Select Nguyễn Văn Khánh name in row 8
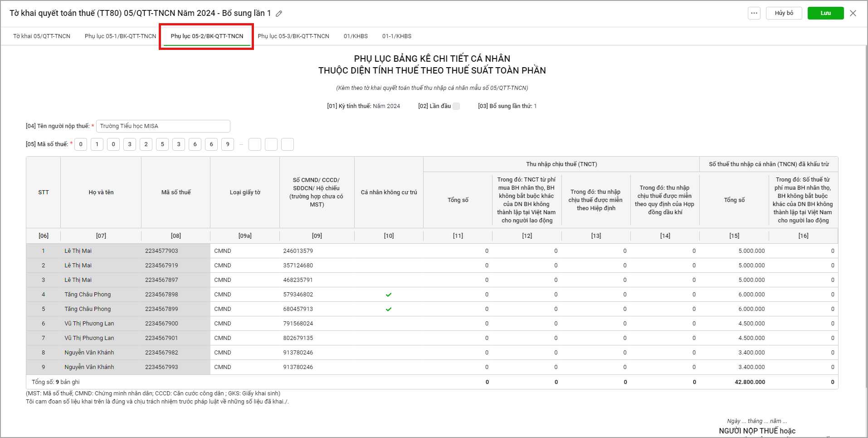The height and width of the screenshot is (438, 868). click(89, 353)
